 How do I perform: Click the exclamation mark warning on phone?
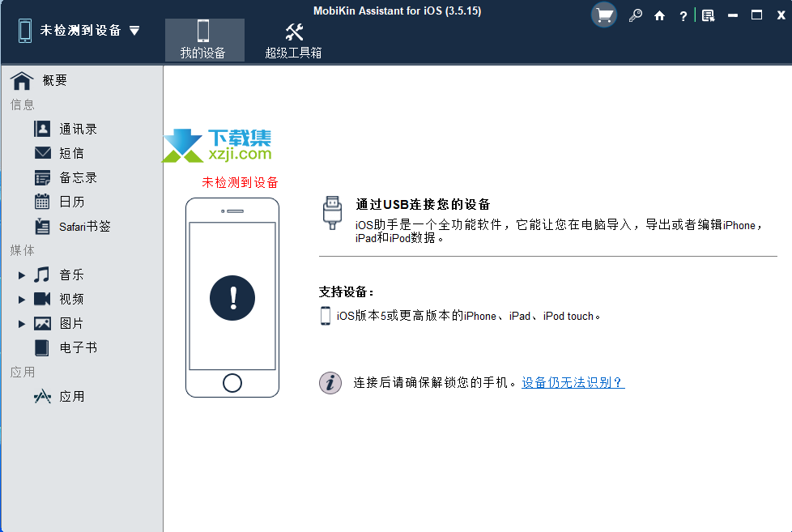(232, 297)
